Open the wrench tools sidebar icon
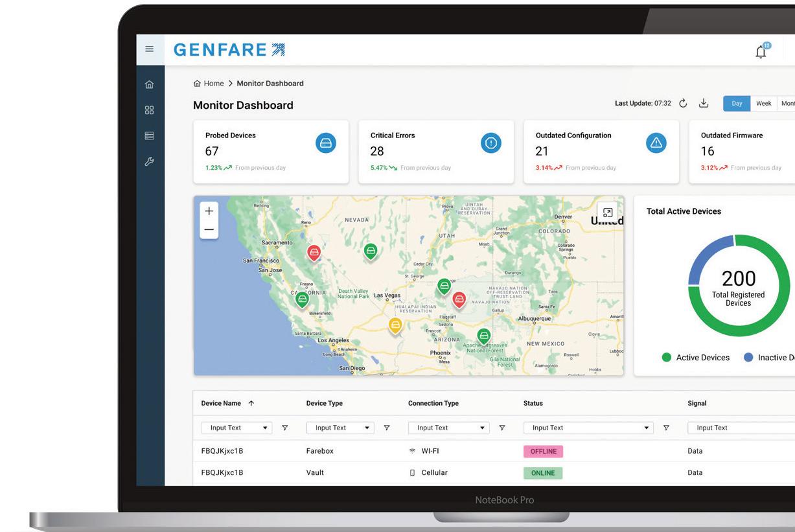The width and height of the screenshot is (795, 532). coord(150,161)
